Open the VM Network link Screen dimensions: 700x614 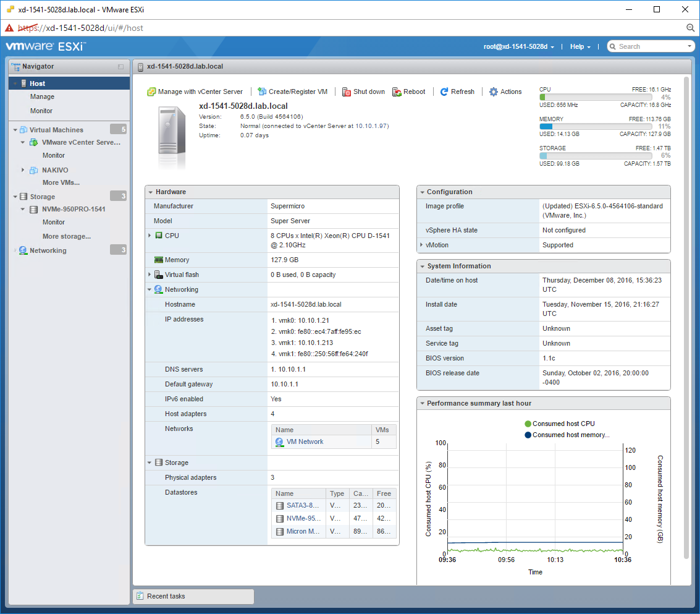pyautogui.click(x=305, y=441)
